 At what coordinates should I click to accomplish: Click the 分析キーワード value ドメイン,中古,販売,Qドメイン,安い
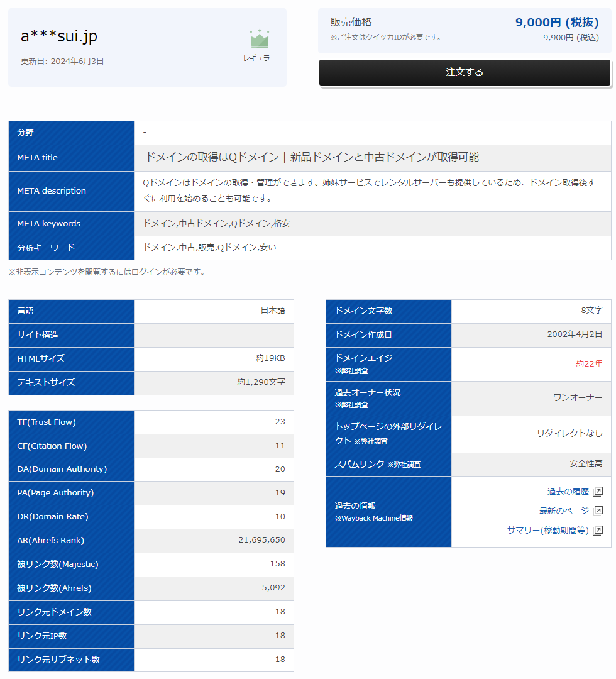209,248
